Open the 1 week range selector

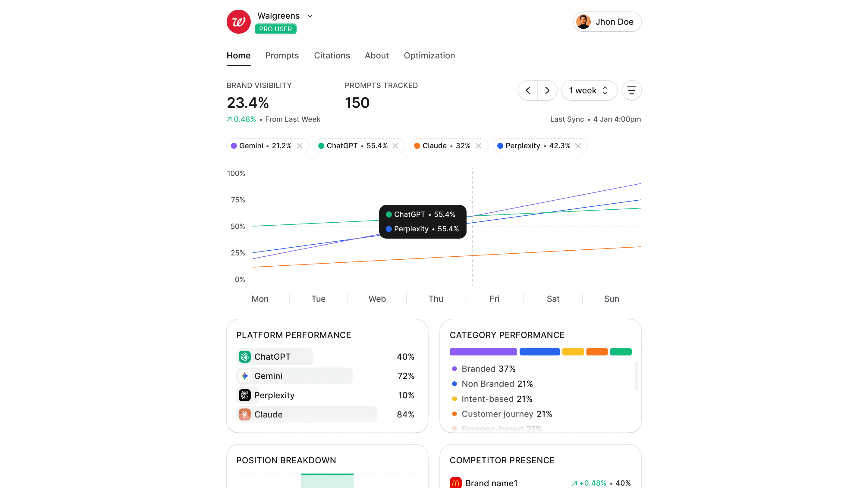(589, 90)
